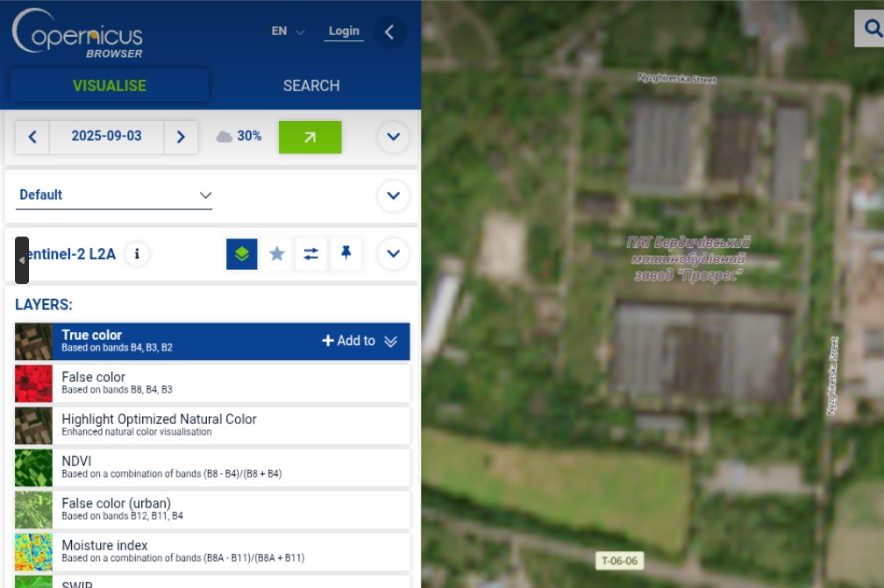884x588 pixels.
Task: Switch to the VISUALISE tab
Action: point(110,86)
